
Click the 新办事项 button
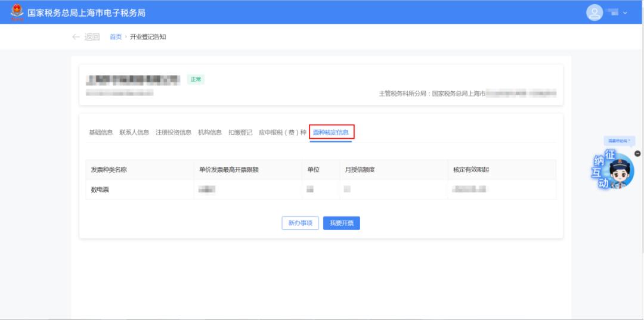click(300, 223)
